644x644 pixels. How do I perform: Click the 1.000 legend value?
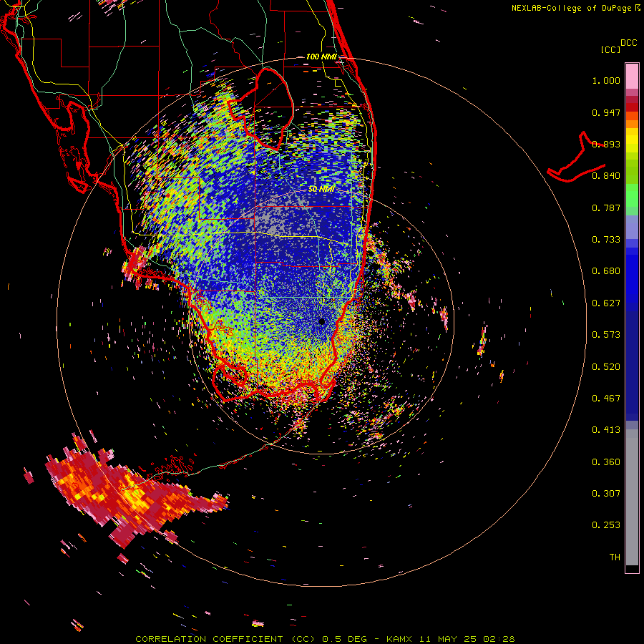[606, 80]
